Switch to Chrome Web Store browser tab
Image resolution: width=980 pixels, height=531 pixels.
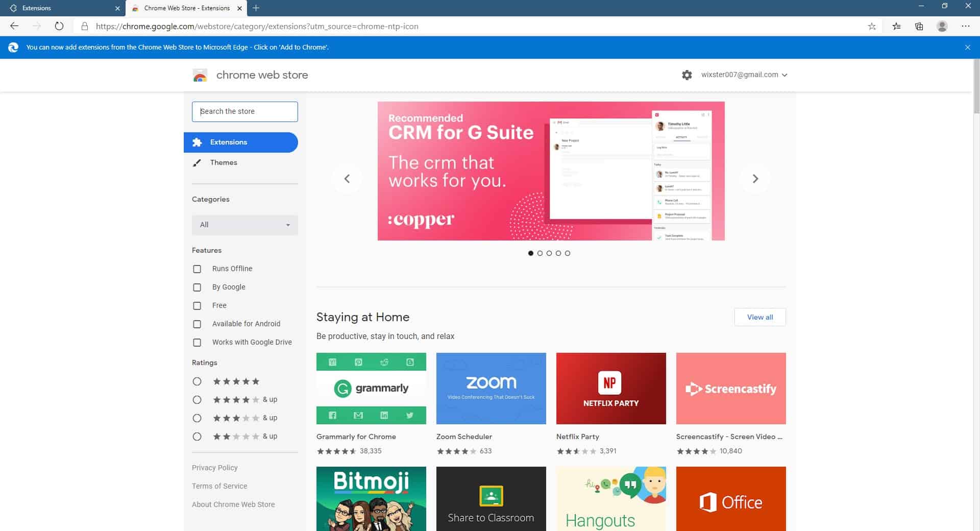click(186, 8)
